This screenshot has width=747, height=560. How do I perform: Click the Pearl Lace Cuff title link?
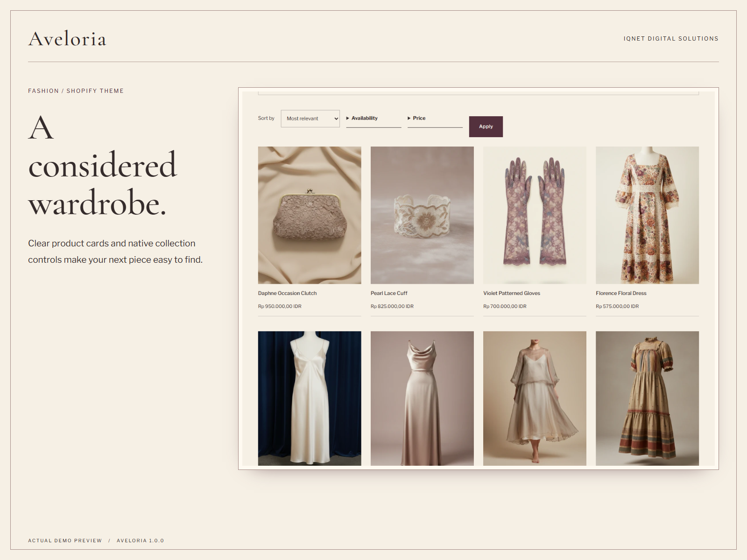point(389,293)
